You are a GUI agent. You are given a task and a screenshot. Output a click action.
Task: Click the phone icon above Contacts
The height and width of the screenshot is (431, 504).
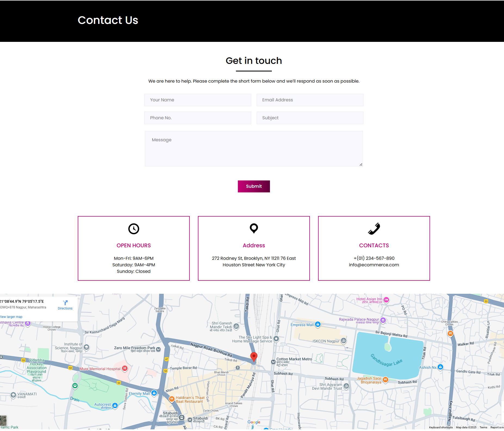374,229
